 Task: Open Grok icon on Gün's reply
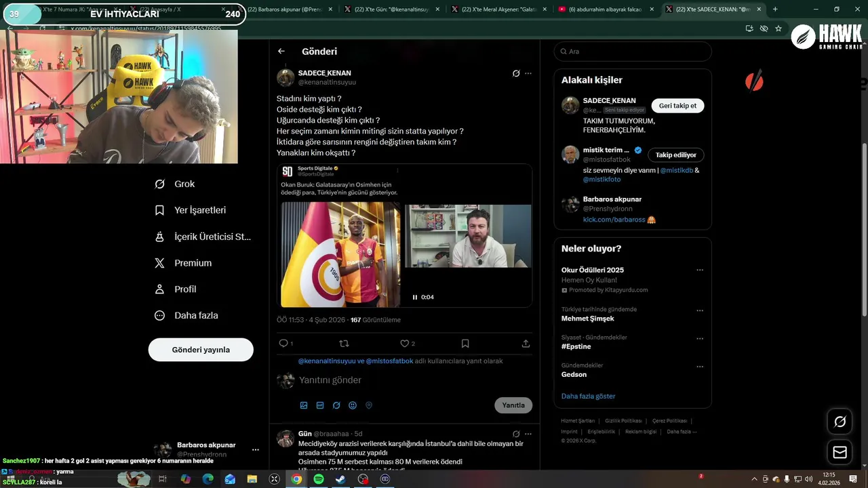coord(516,434)
